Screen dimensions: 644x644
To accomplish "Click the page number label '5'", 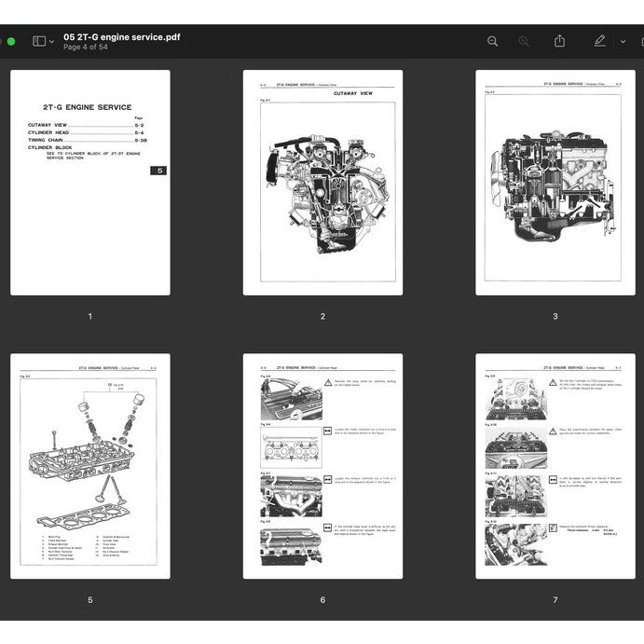I will pos(90,600).
